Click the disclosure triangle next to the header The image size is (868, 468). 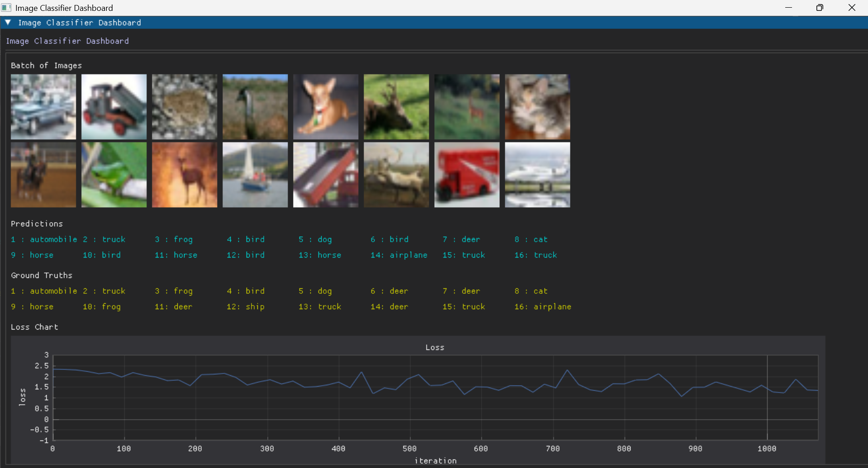(x=8, y=22)
